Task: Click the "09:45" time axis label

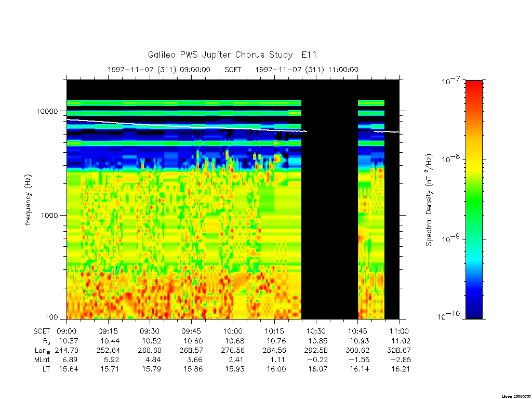Action: tap(191, 331)
